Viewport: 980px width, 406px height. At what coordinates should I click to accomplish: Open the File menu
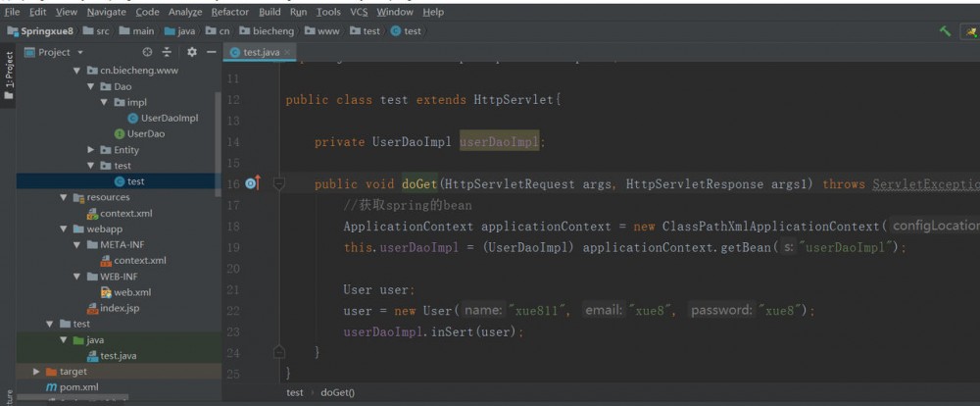12,12
